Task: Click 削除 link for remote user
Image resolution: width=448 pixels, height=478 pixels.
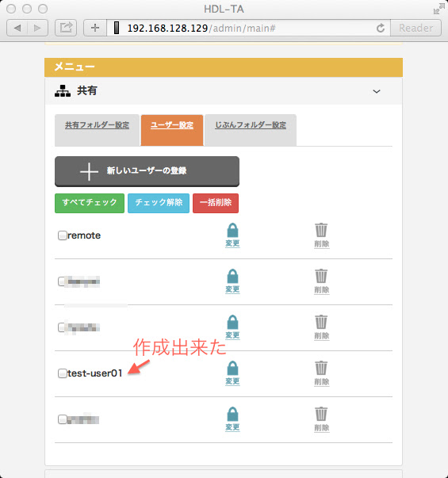Action: click(322, 244)
